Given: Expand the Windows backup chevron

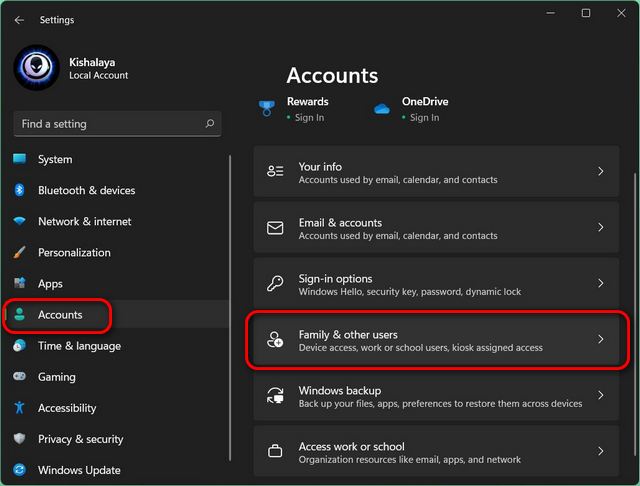Looking at the screenshot, I should coord(600,396).
